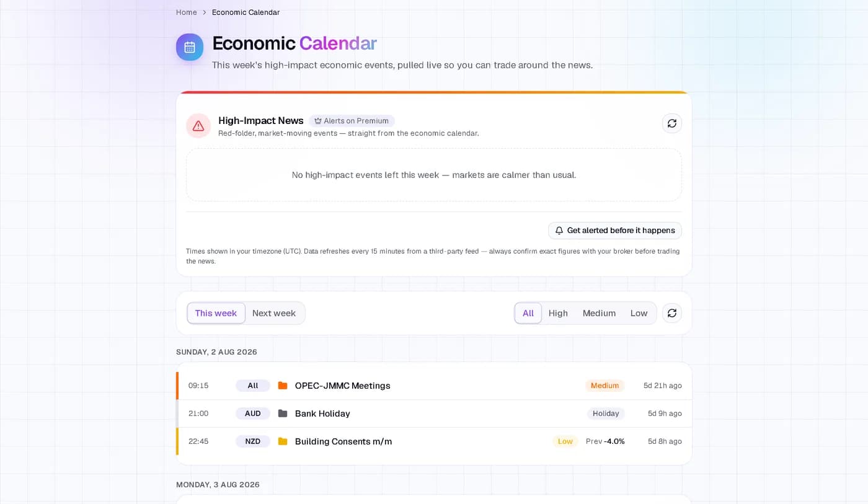This screenshot has width=868, height=504.
Task: Click the Economic Calendar page title
Action: point(294,43)
